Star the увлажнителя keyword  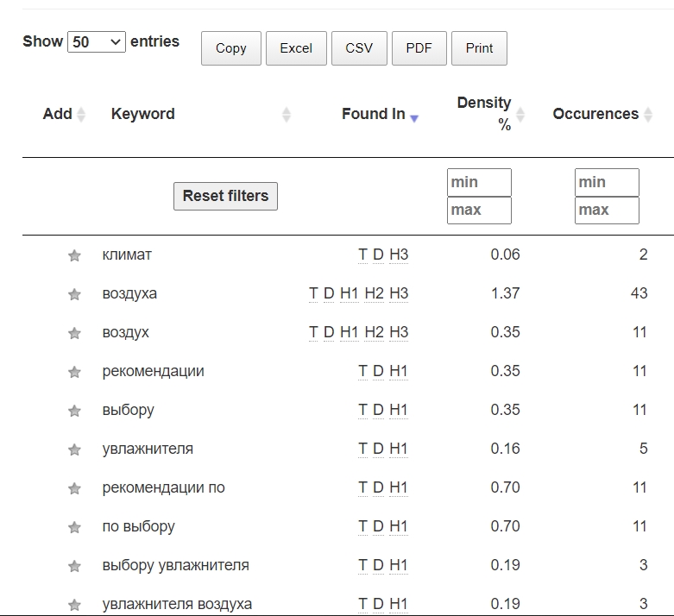[x=74, y=449]
